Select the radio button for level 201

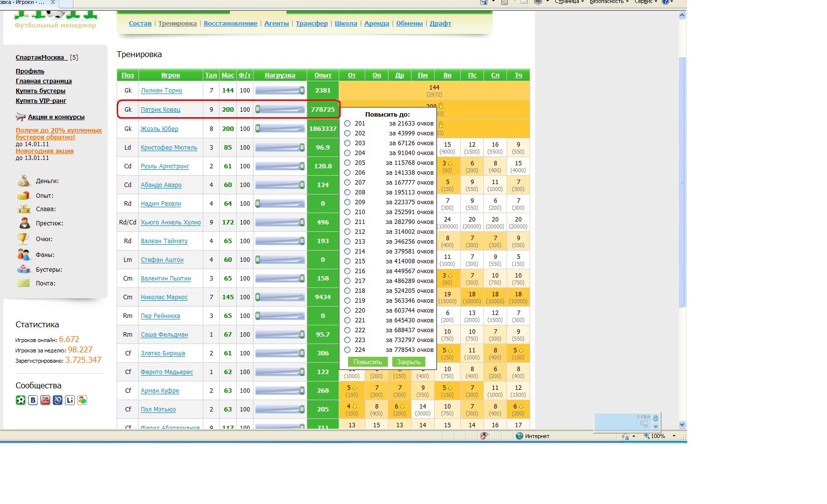pyautogui.click(x=348, y=124)
